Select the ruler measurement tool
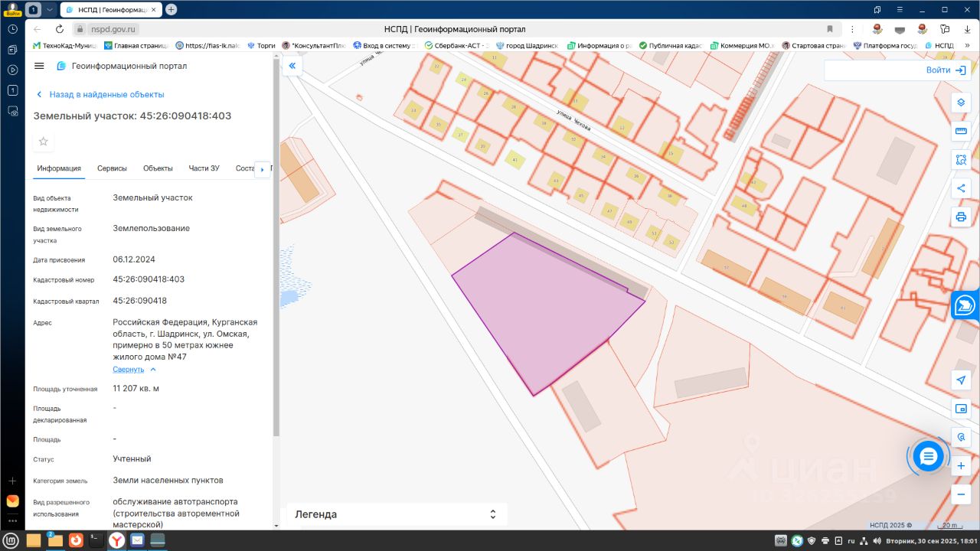The height and width of the screenshot is (551, 980). click(x=961, y=132)
